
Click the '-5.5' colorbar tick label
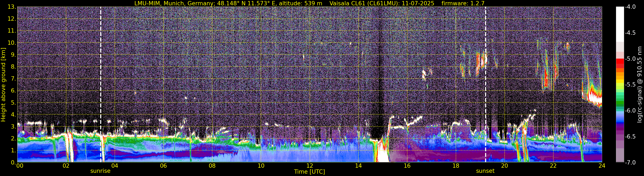[x=630, y=85]
